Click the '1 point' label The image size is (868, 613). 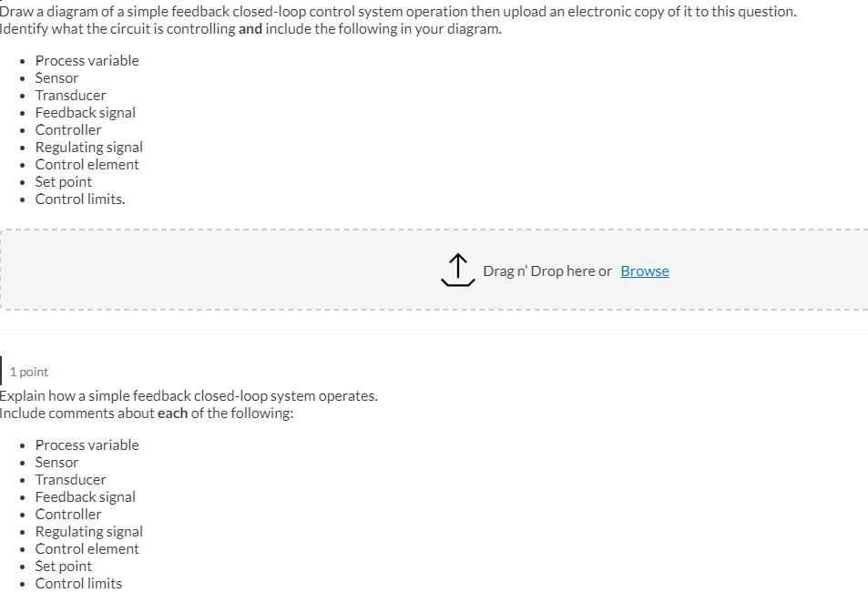(x=28, y=372)
